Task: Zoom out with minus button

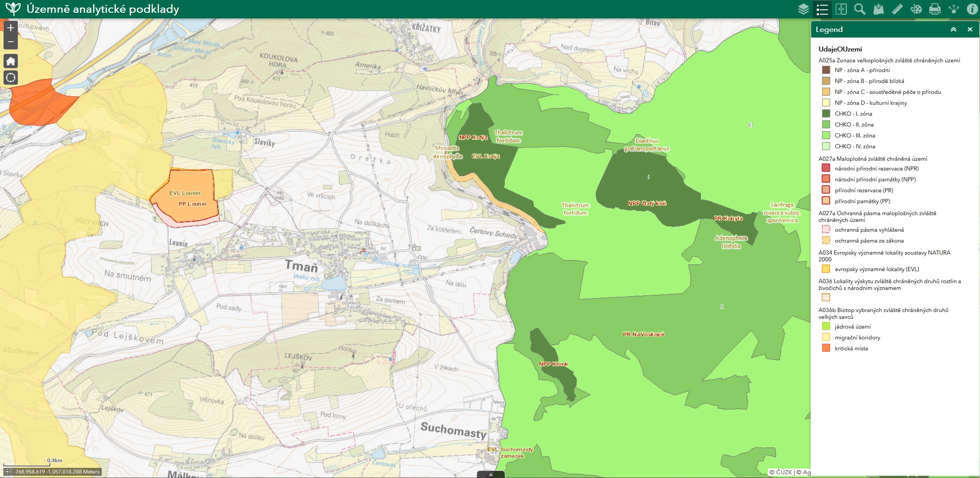Action: (x=11, y=41)
